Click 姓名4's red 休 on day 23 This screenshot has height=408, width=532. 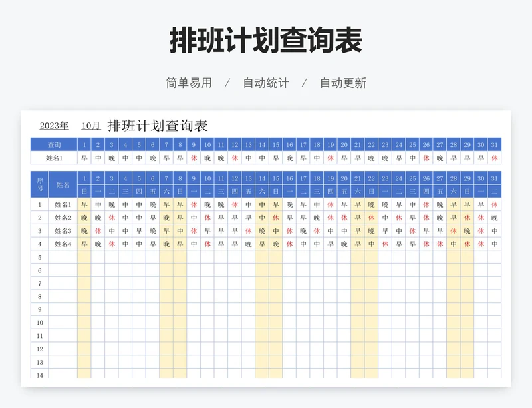point(385,244)
